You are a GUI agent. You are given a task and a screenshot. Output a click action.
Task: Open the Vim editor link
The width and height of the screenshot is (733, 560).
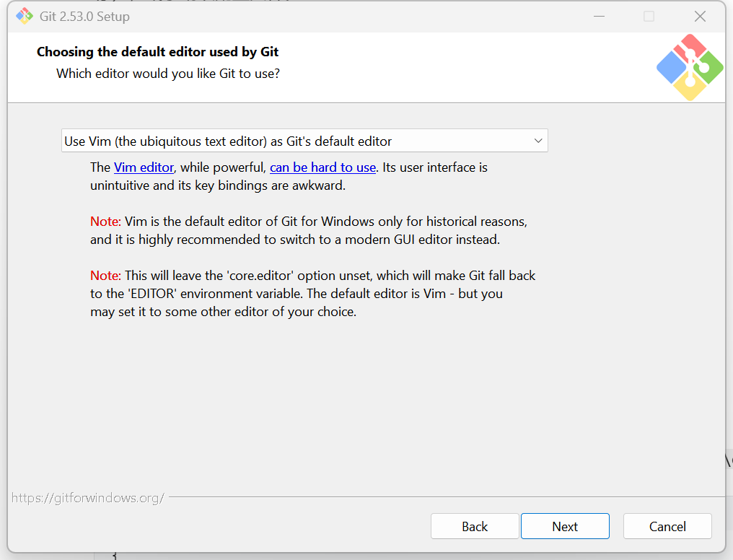click(x=144, y=167)
